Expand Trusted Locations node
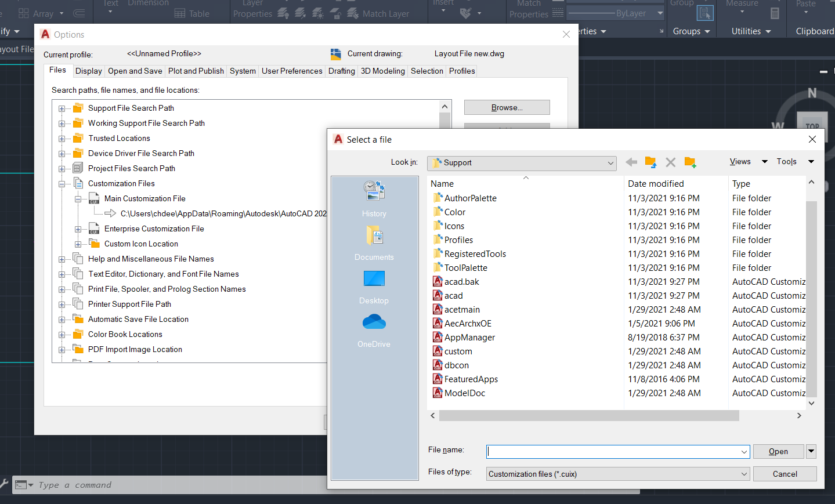 click(x=62, y=139)
